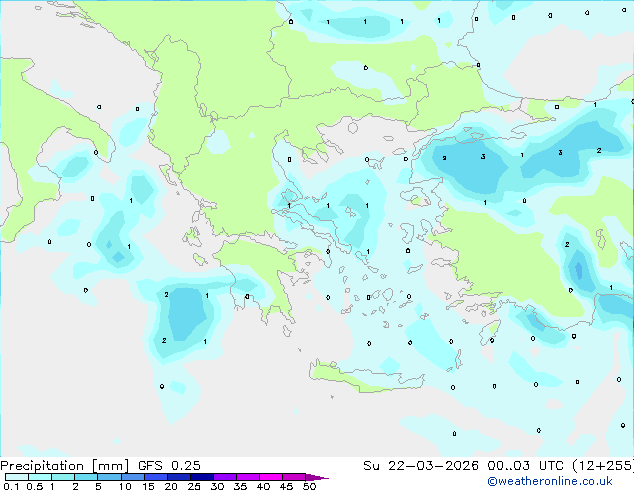Viewport: 634px width, 490px height.
Task: Click the "25" legend label
Action: click(194, 486)
